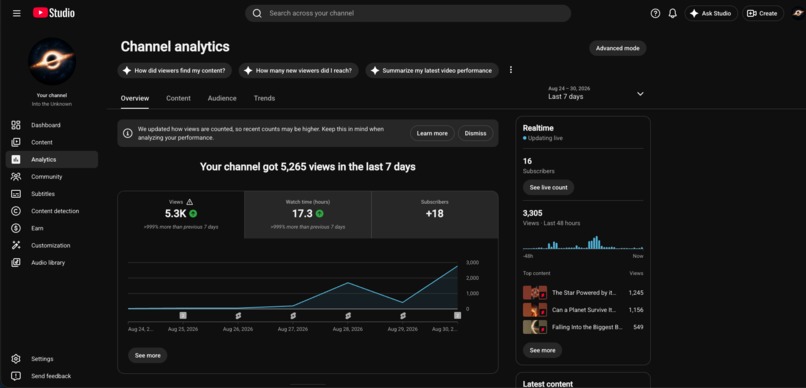
Task: Open the three-dot more suggestions menu
Action: pyautogui.click(x=510, y=70)
